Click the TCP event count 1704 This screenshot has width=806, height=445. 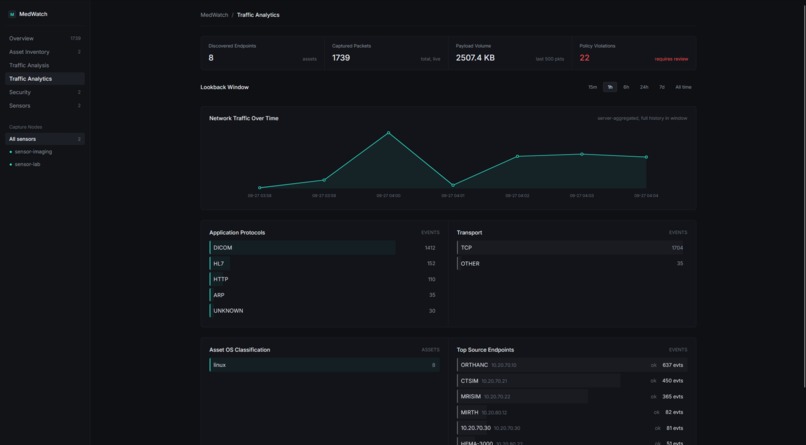point(677,248)
